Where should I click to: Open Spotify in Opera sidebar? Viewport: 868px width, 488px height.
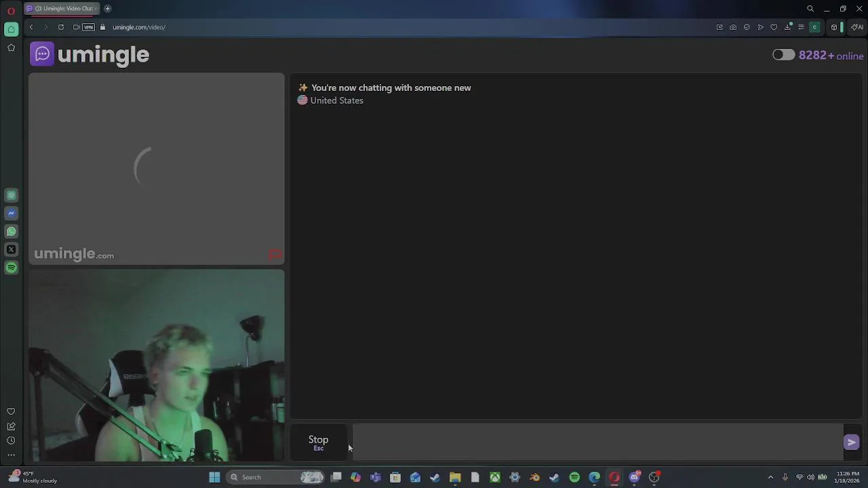11,268
